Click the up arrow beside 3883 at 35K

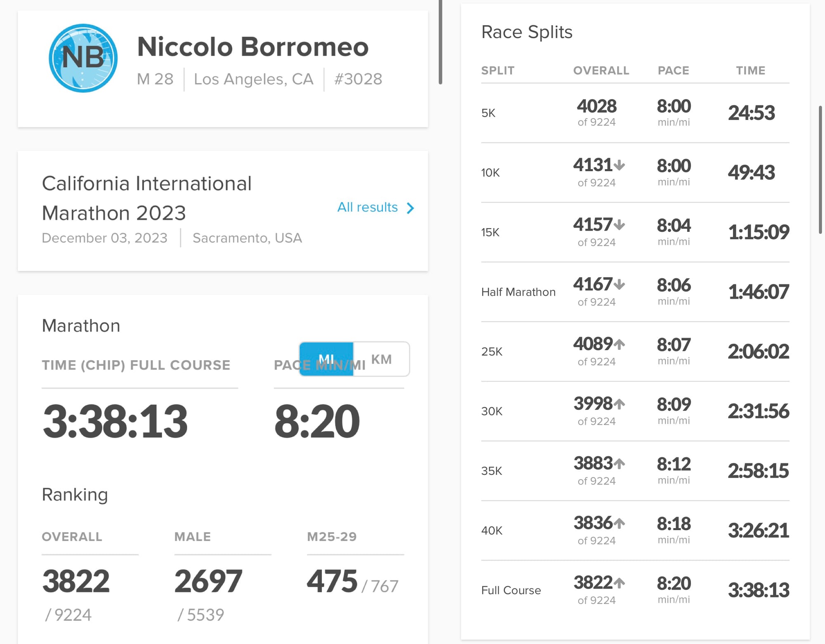point(619,463)
